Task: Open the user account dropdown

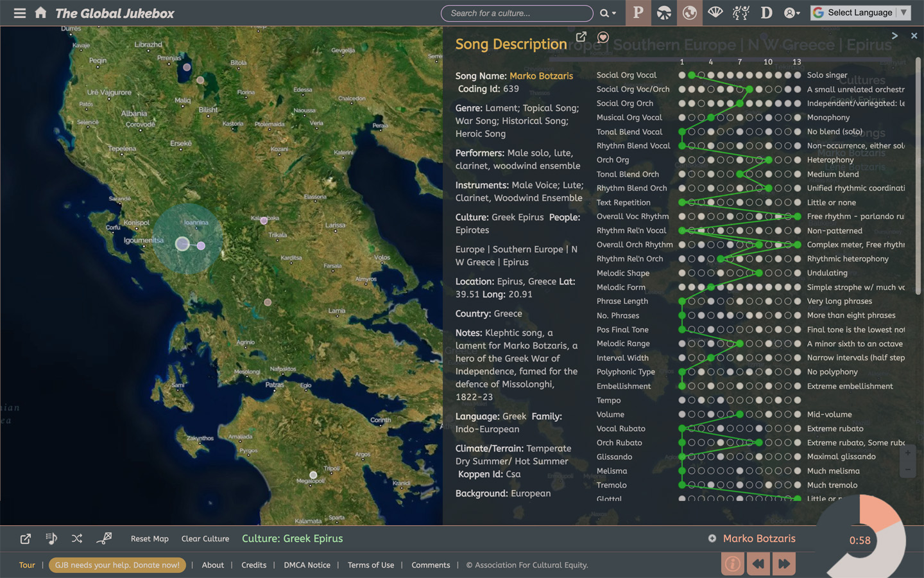Action: pos(792,13)
